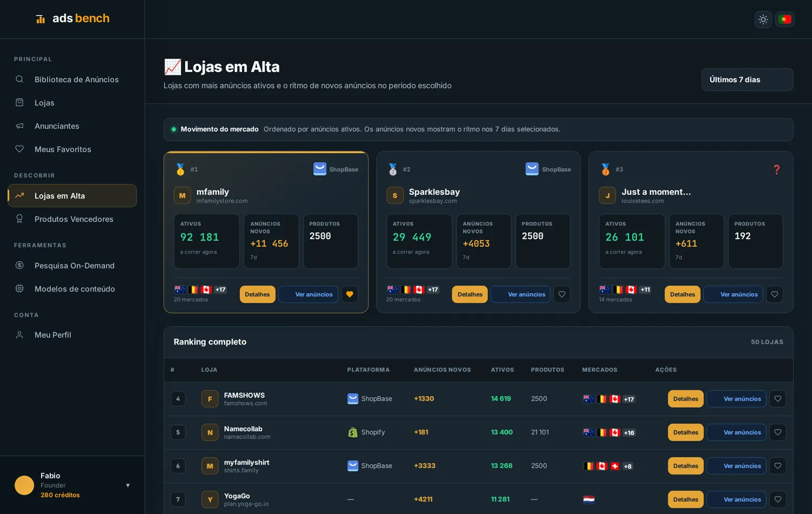Image resolution: width=812 pixels, height=514 pixels.
Task: Click the silver medal icon on card #2
Action: [393, 169]
